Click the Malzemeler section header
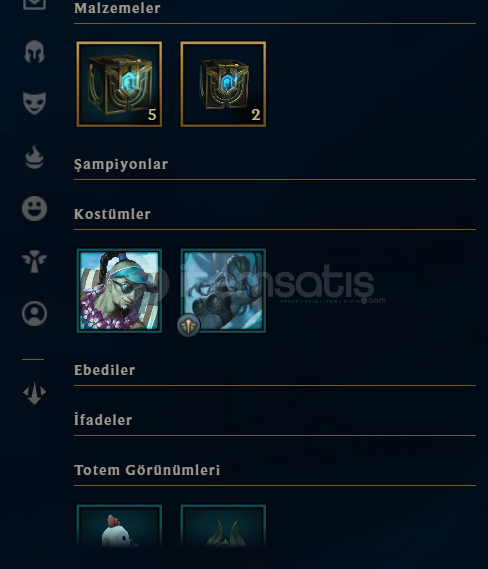 117,8
